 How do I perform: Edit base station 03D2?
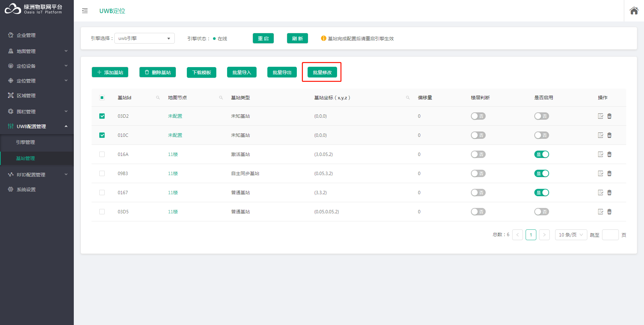[600, 116]
